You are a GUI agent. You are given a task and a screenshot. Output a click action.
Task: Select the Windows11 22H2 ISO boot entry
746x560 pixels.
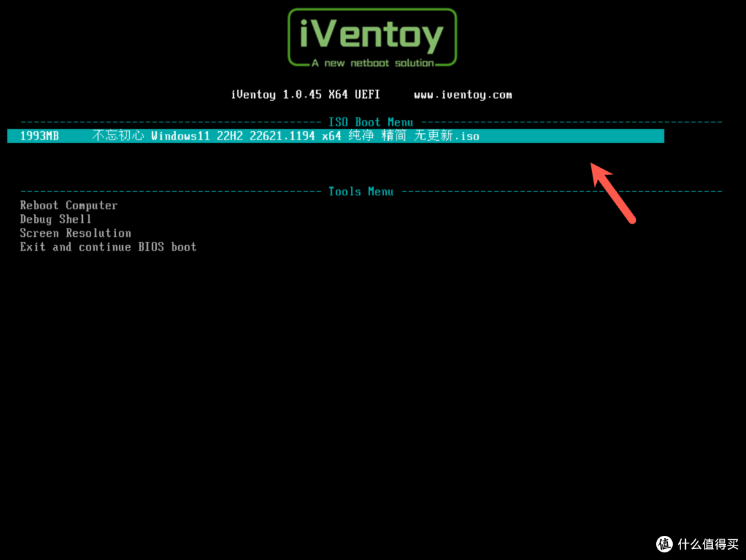click(x=336, y=136)
